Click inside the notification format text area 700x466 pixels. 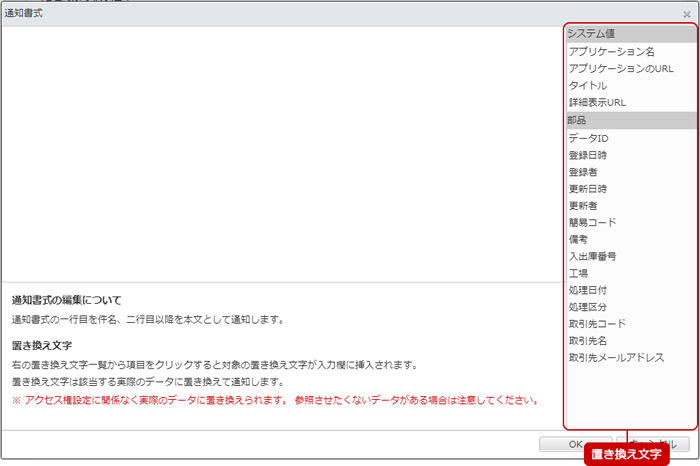pos(280,150)
